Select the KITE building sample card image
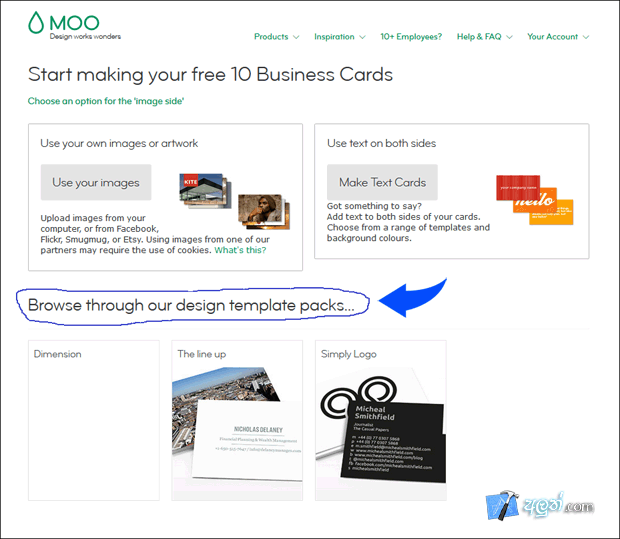 [205, 191]
